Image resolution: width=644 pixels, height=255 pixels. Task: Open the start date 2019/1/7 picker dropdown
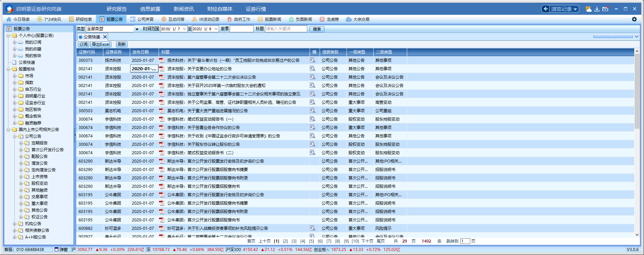[x=184, y=29]
